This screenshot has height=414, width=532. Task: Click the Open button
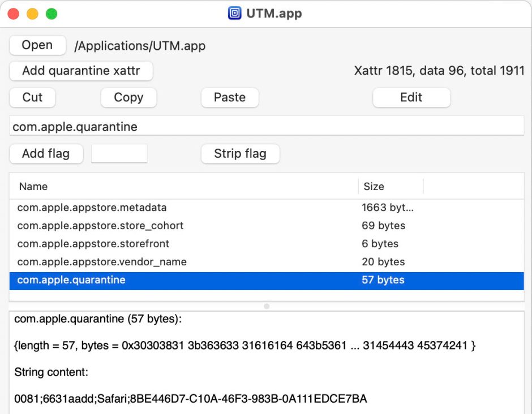(37, 45)
